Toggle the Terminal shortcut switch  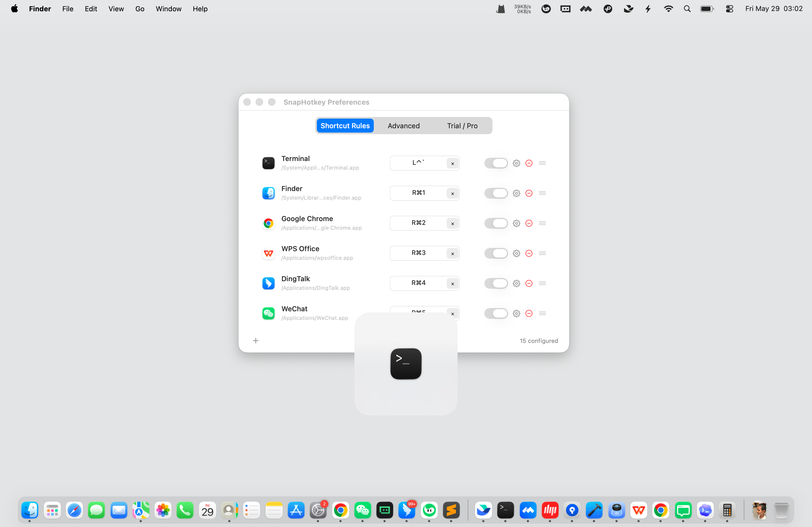click(496, 163)
